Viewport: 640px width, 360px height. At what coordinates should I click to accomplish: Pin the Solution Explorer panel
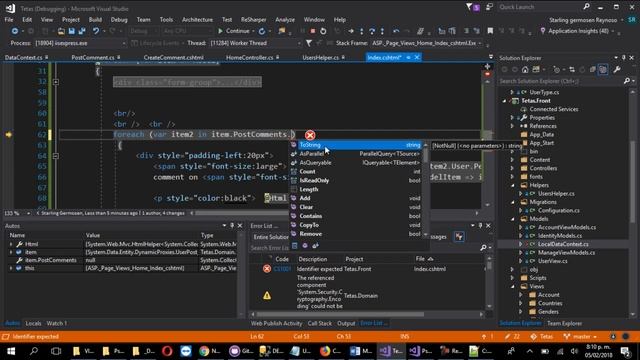[624, 58]
